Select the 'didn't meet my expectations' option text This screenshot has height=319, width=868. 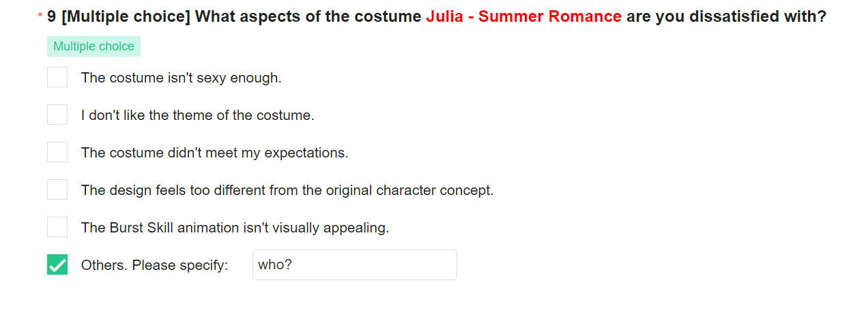[258, 153]
